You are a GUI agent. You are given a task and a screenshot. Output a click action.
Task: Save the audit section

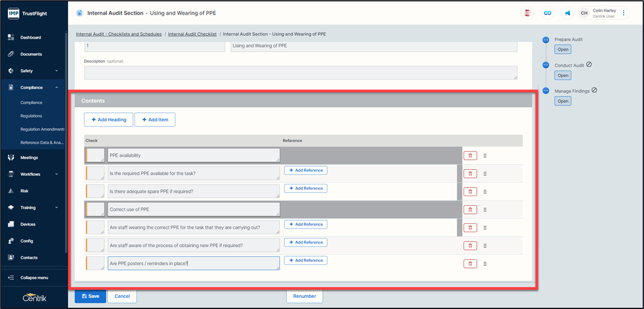click(x=90, y=296)
